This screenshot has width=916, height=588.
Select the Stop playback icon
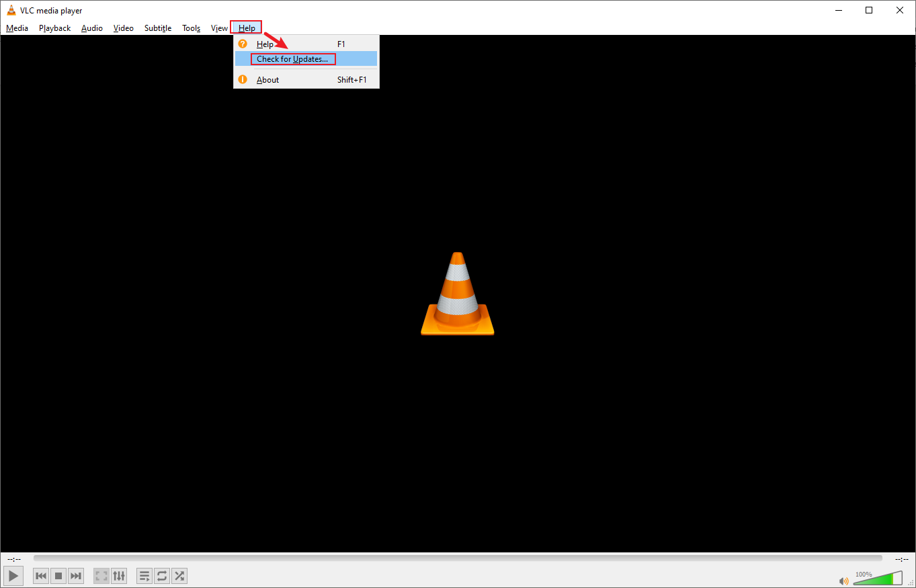58,575
